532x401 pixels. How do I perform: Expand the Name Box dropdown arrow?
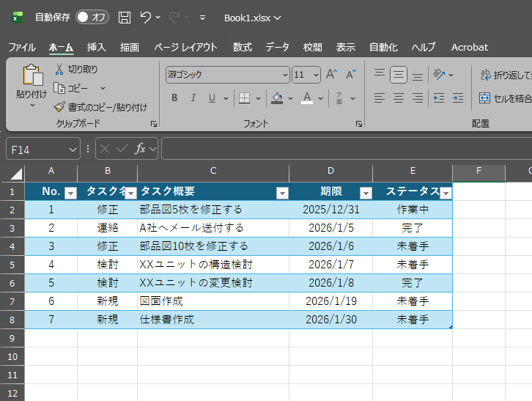pos(73,150)
